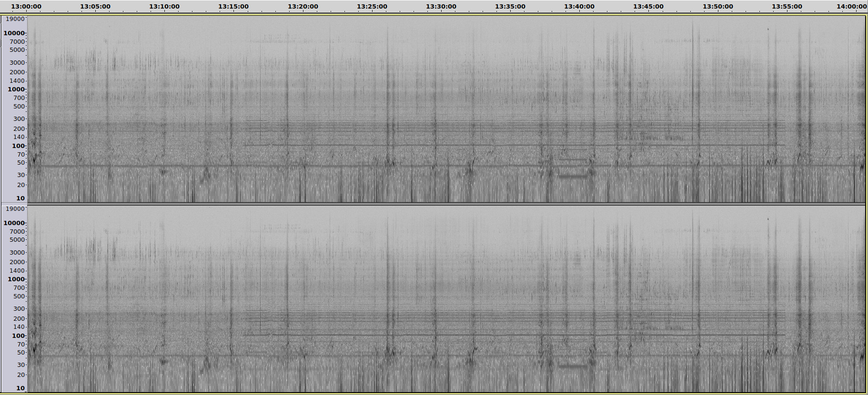Click the 1000 Hz label on the top channel axis
Screen dimensions: 868x395
point(16,89)
